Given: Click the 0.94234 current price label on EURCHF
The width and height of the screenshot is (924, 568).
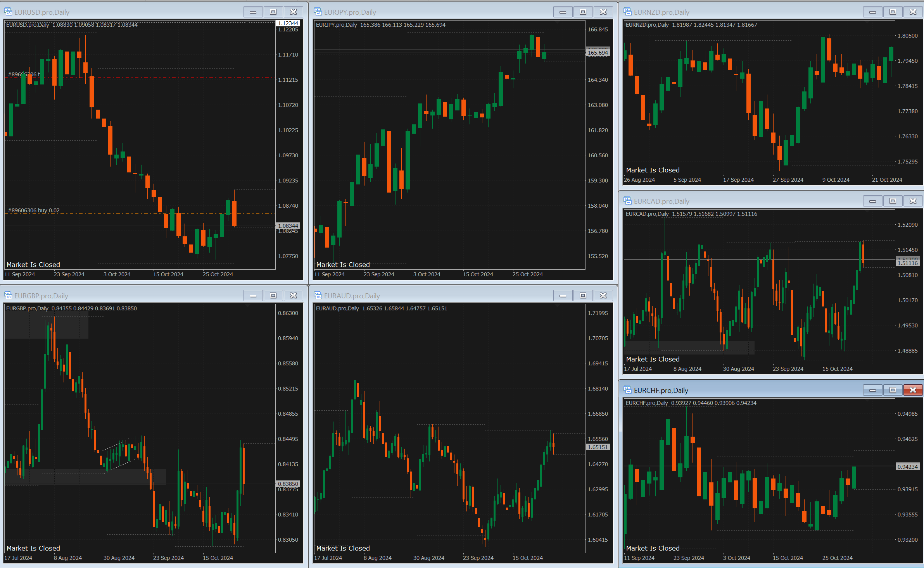Looking at the screenshot, I should pyautogui.click(x=908, y=467).
